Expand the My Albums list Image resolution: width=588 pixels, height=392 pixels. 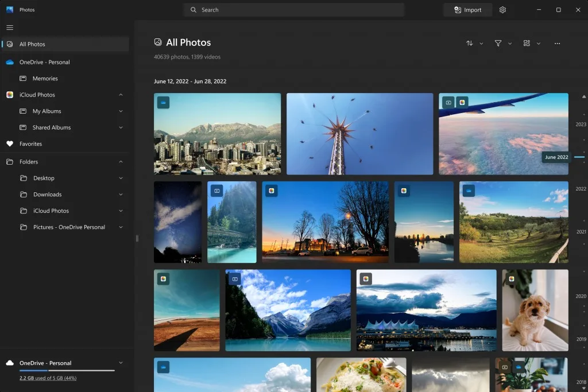tap(121, 111)
